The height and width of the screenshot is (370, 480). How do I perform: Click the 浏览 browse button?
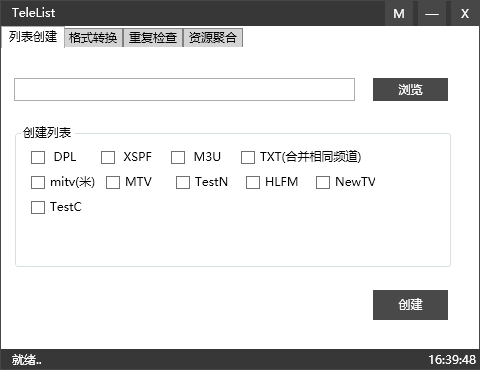[410, 89]
